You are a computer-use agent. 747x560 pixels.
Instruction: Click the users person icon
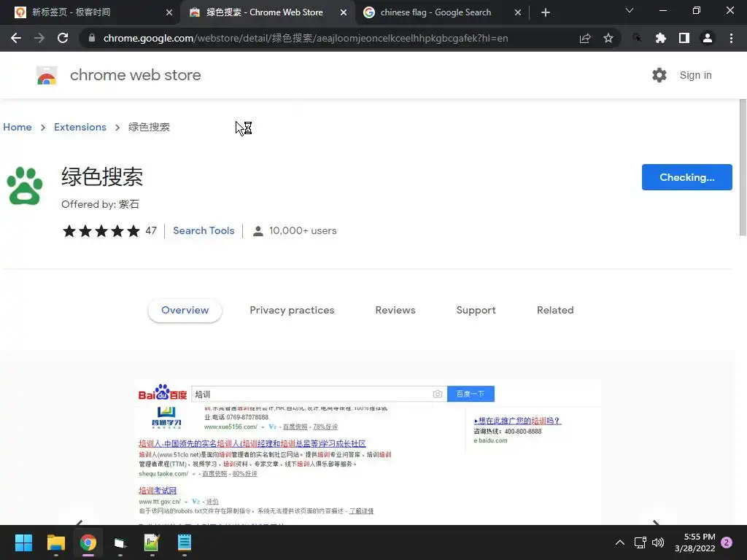point(258,231)
